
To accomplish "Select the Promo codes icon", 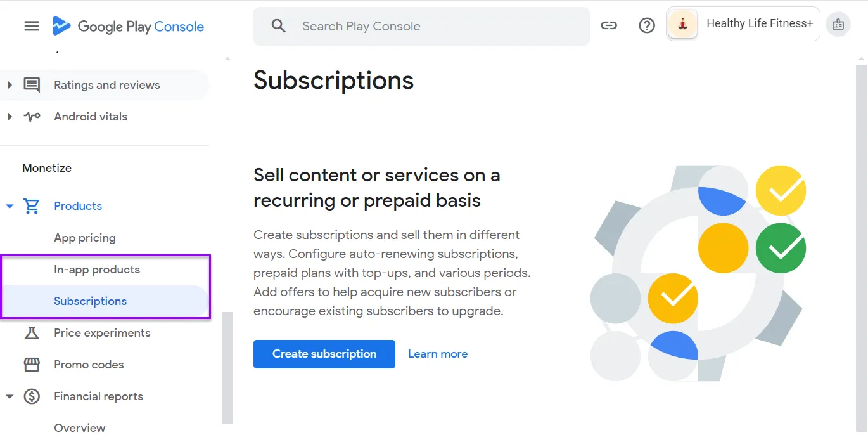I will click(x=31, y=364).
